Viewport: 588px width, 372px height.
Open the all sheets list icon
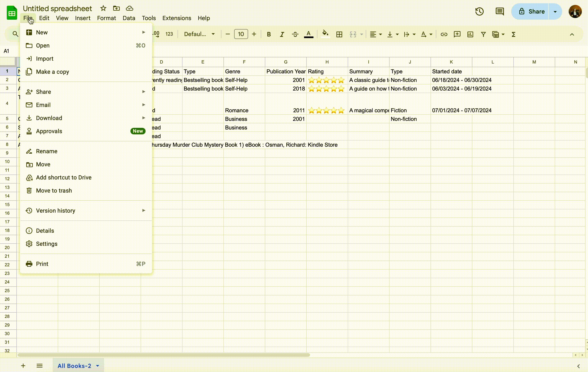(40, 366)
